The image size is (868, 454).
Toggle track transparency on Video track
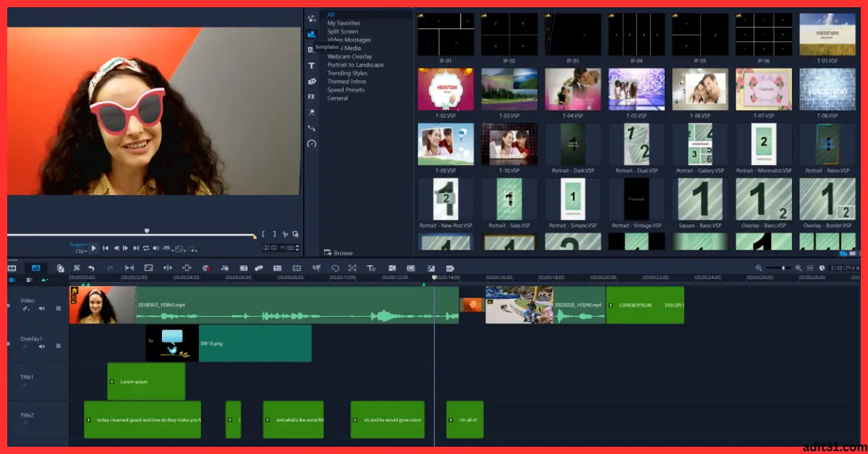pyautogui.click(x=58, y=308)
